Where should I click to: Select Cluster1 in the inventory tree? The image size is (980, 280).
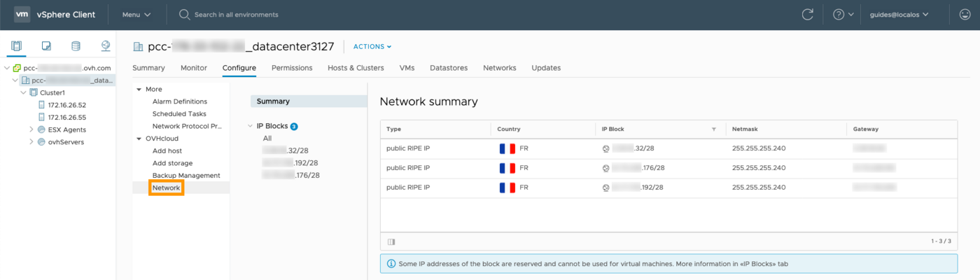coord(52,92)
